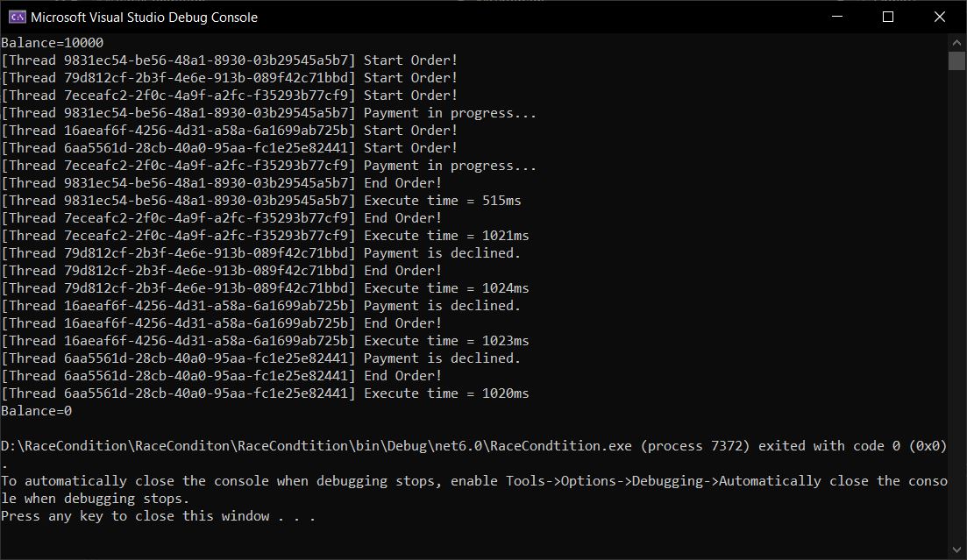Click 'Press any key to close this window'
967x560 pixels.
click(158, 516)
